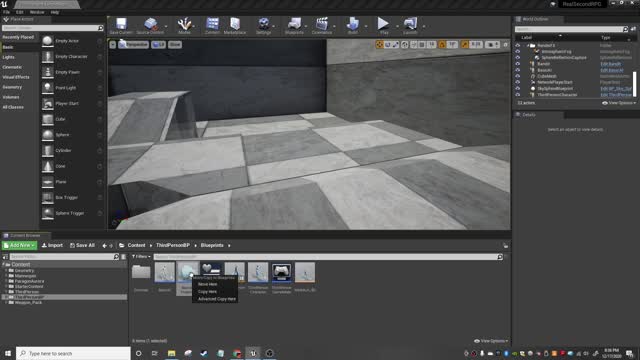
Task: Open the Add New dropdown
Action: point(19,245)
